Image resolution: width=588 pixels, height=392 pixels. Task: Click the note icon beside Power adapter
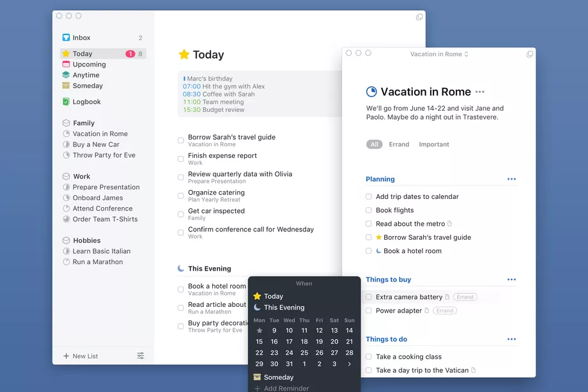pyautogui.click(x=427, y=310)
